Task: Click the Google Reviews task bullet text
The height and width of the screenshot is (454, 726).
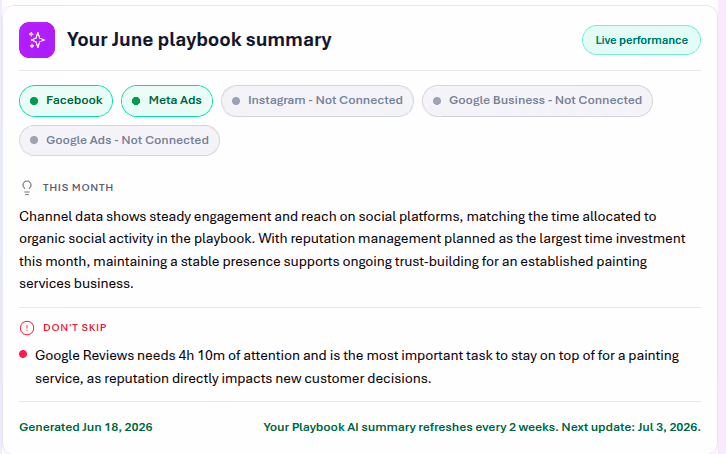Action: click(357, 367)
